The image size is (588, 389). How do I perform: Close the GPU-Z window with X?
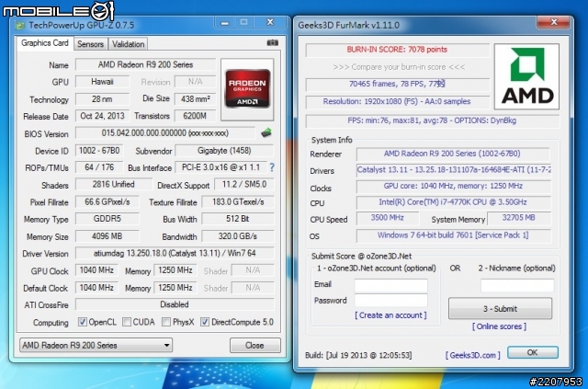270,22
